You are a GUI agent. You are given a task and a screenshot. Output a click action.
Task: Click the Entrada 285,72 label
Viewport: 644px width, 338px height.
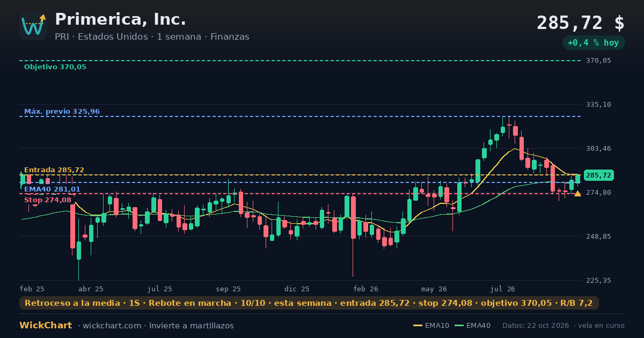[x=54, y=170]
